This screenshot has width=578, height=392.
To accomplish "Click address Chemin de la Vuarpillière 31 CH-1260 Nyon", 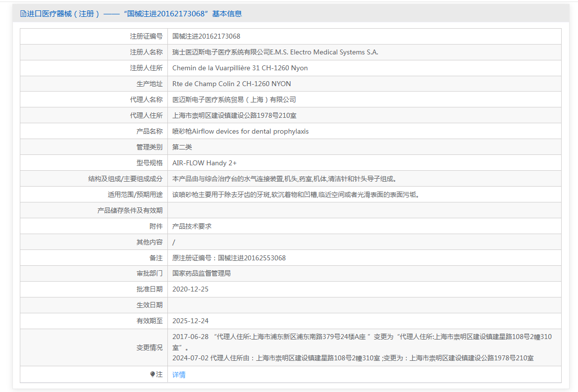I will pos(240,68).
